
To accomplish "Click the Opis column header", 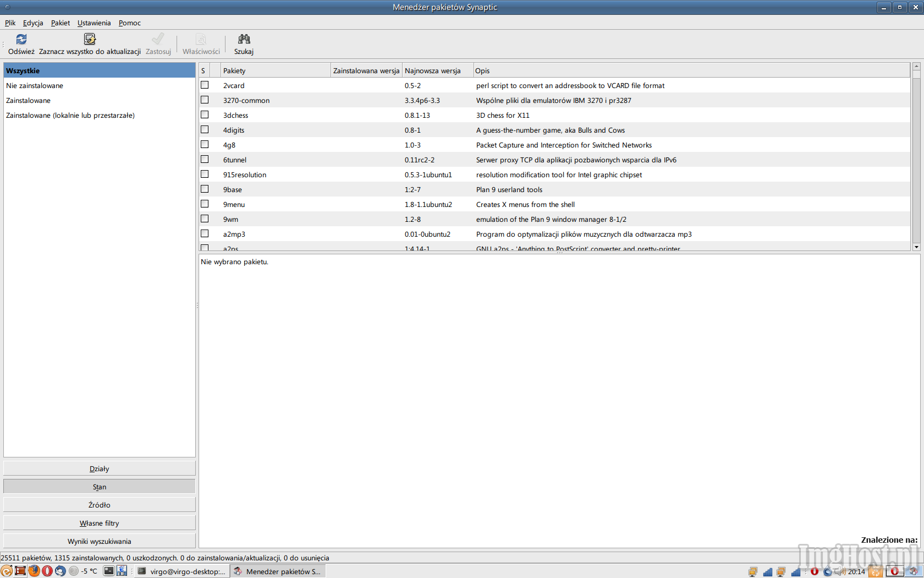I will 691,70.
